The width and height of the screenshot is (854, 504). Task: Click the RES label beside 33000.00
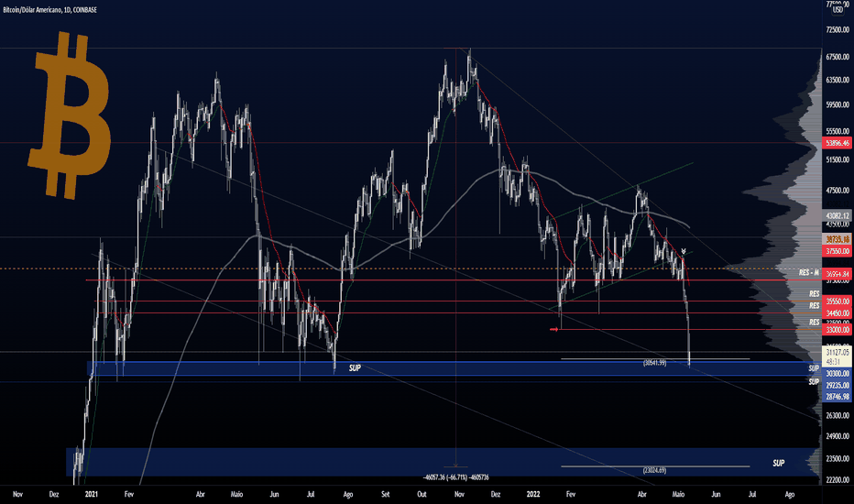click(815, 322)
